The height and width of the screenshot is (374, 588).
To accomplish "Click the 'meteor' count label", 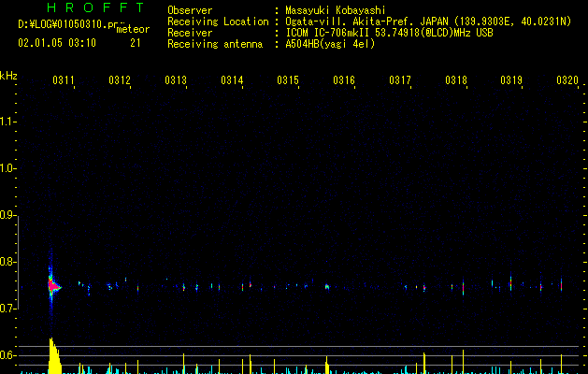I will [x=133, y=29].
